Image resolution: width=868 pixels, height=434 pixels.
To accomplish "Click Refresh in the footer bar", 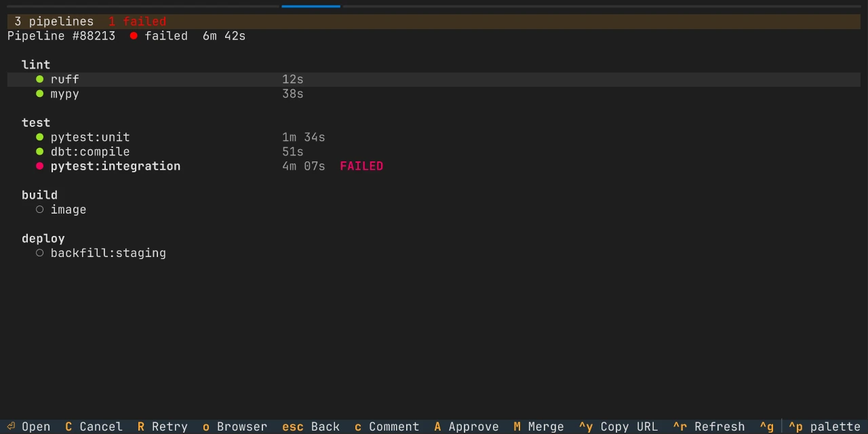I will pos(709,427).
